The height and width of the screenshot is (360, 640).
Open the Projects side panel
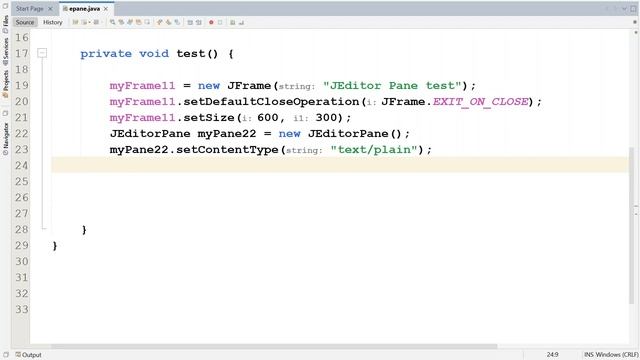5,83
